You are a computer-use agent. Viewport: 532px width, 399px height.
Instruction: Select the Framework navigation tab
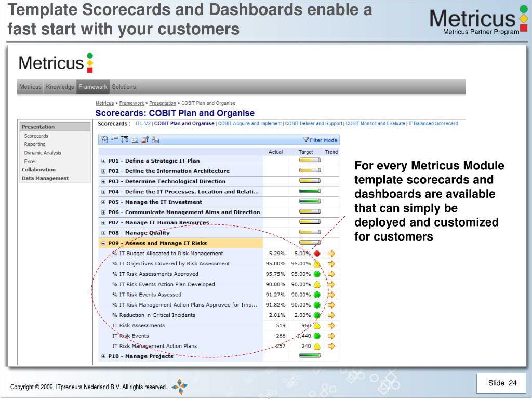coord(93,87)
